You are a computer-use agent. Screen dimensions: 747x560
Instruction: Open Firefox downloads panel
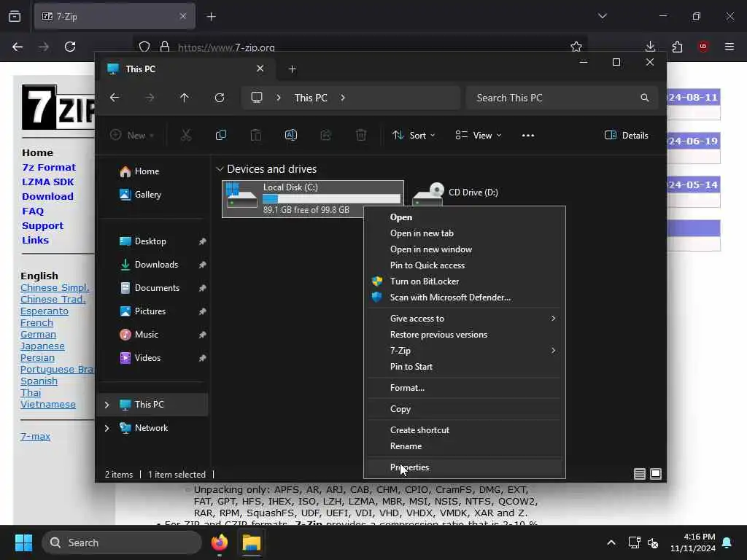point(650,47)
